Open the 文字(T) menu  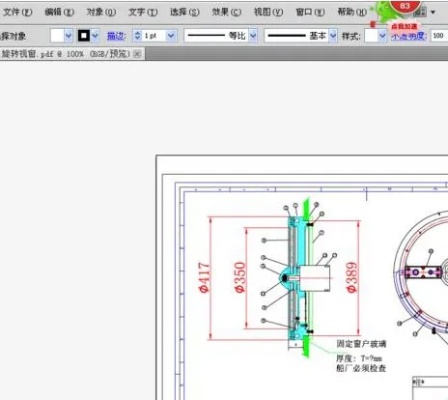tap(143, 12)
